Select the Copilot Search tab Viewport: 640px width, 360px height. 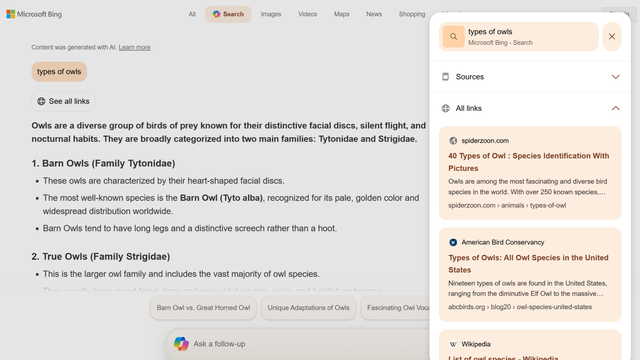click(x=228, y=14)
